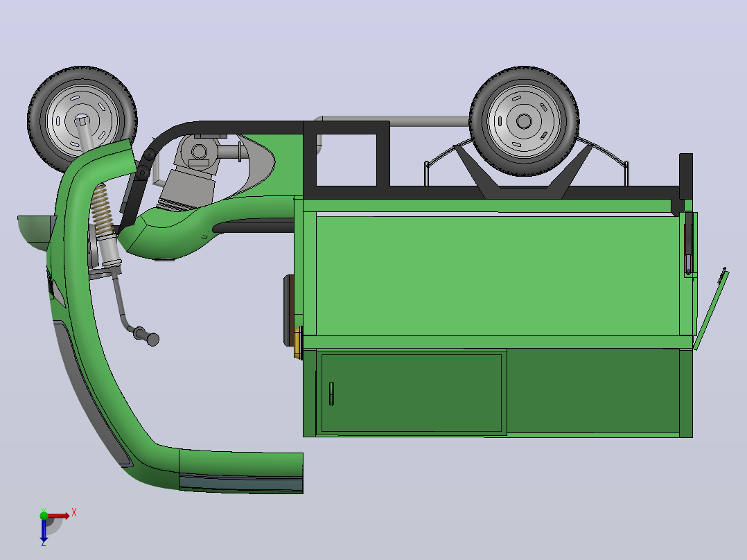This screenshot has width=747, height=560.
Task: Select the amber indicator lamp beside the cargo box
Action: [x=298, y=342]
